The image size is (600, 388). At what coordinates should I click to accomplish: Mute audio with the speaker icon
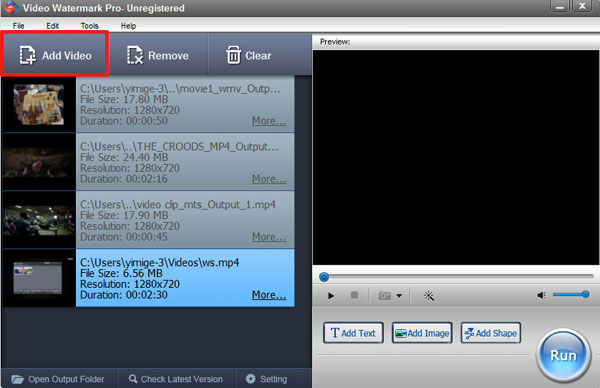click(541, 295)
